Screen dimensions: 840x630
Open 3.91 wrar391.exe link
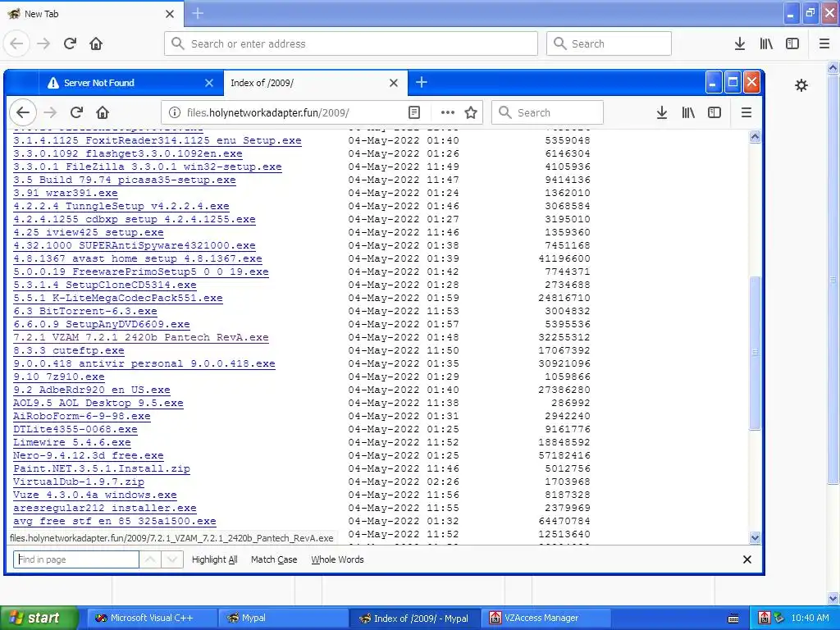pos(66,193)
